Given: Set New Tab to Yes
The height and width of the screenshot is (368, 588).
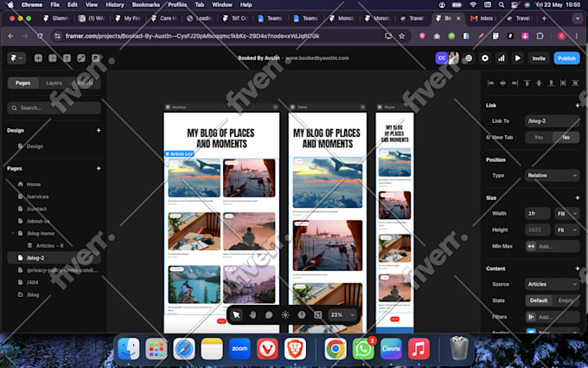Looking at the screenshot, I should point(539,137).
